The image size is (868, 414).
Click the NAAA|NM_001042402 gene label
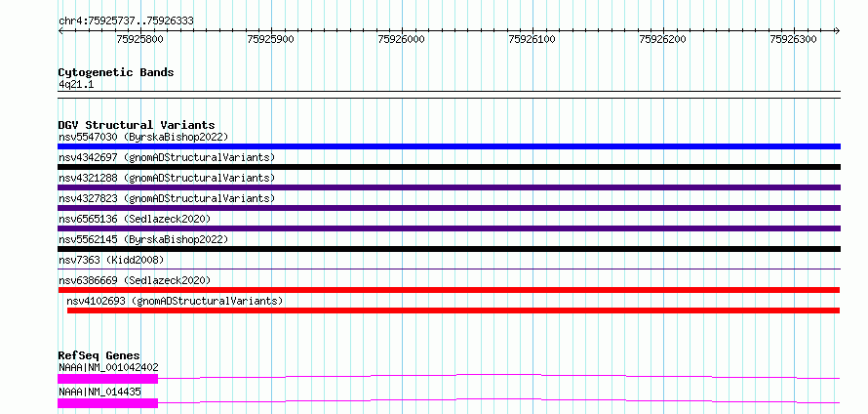tap(108, 367)
